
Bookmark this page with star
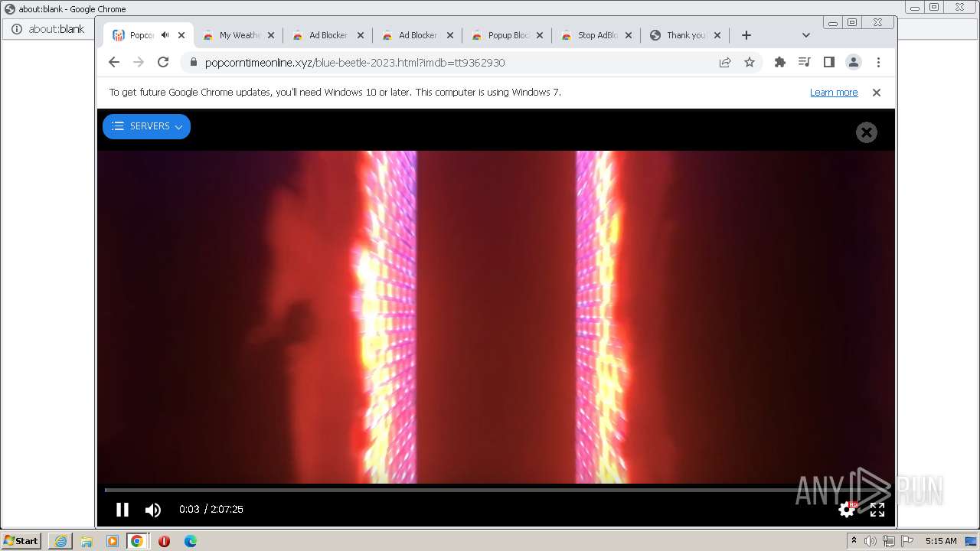750,63
